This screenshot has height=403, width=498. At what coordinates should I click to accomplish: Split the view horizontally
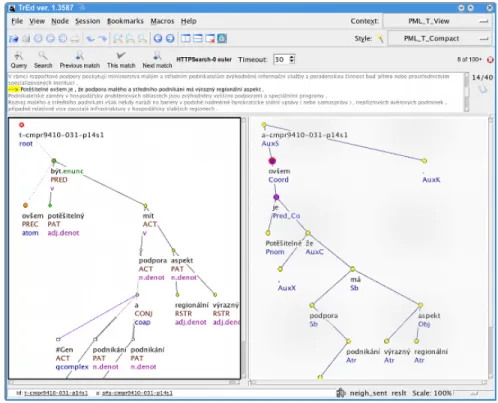point(198,39)
